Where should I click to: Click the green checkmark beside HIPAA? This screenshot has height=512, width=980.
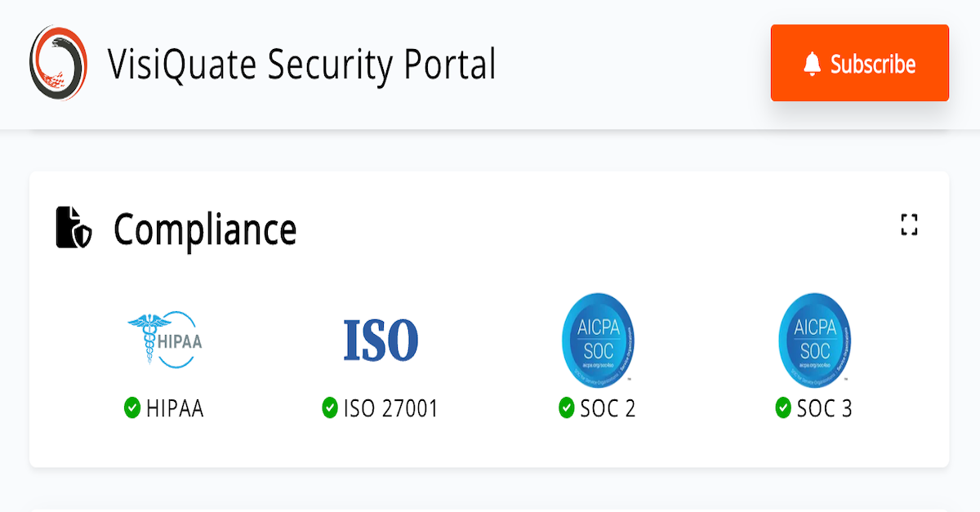click(x=133, y=407)
